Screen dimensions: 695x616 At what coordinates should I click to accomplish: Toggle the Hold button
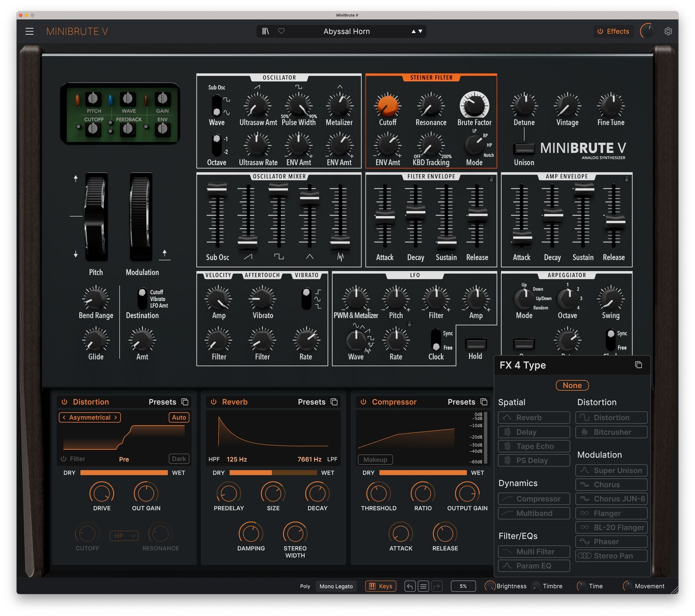pyautogui.click(x=475, y=344)
